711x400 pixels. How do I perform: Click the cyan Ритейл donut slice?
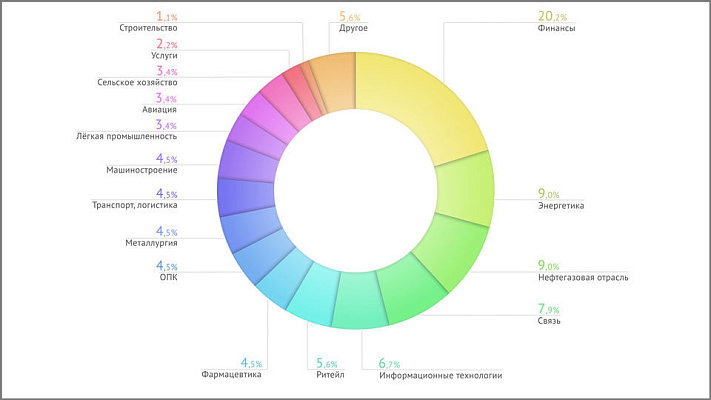point(310,293)
